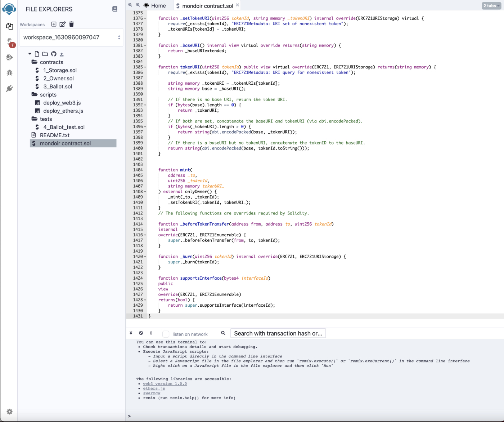Create new file icon in explorer

pos(37,54)
